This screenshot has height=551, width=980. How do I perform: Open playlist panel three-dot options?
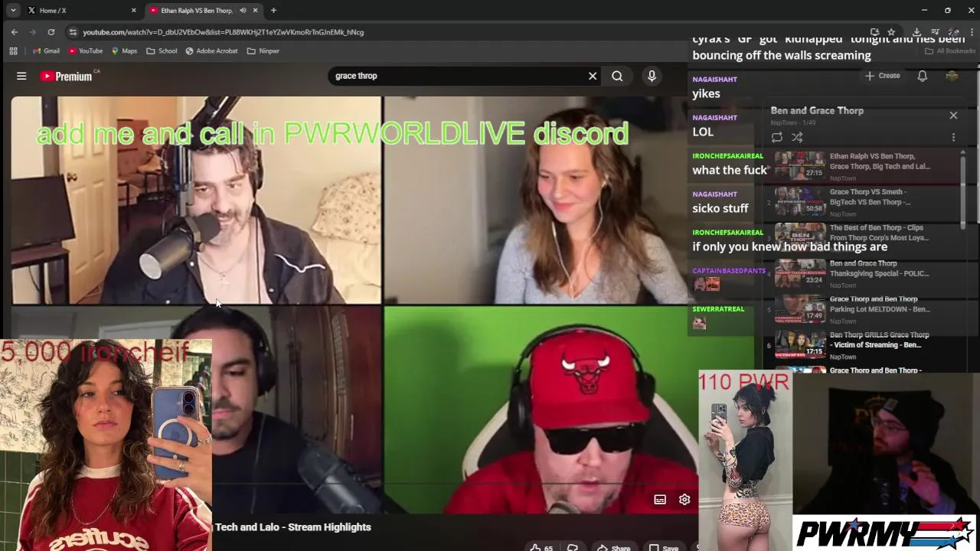point(953,137)
